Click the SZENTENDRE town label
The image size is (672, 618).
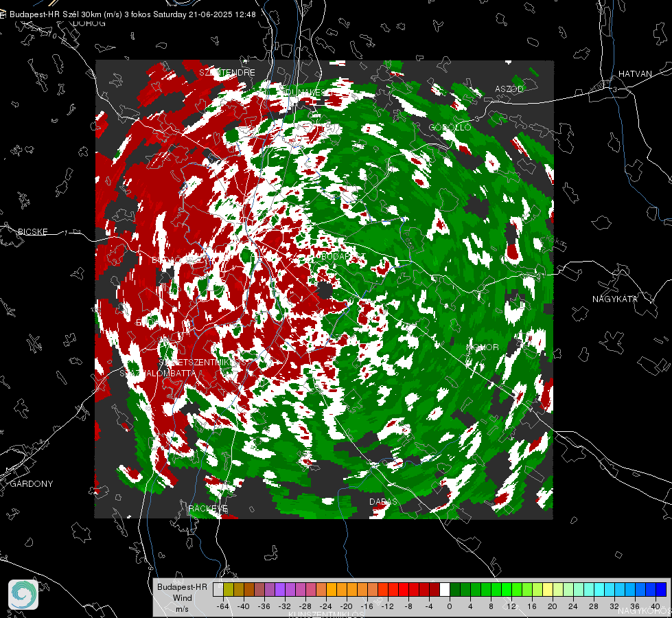[x=227, y=73]
